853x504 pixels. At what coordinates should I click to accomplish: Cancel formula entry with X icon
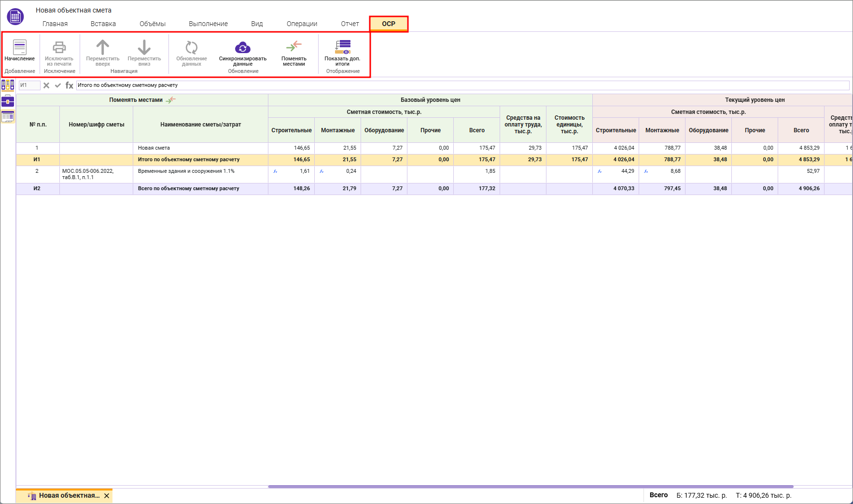[46, 85]
